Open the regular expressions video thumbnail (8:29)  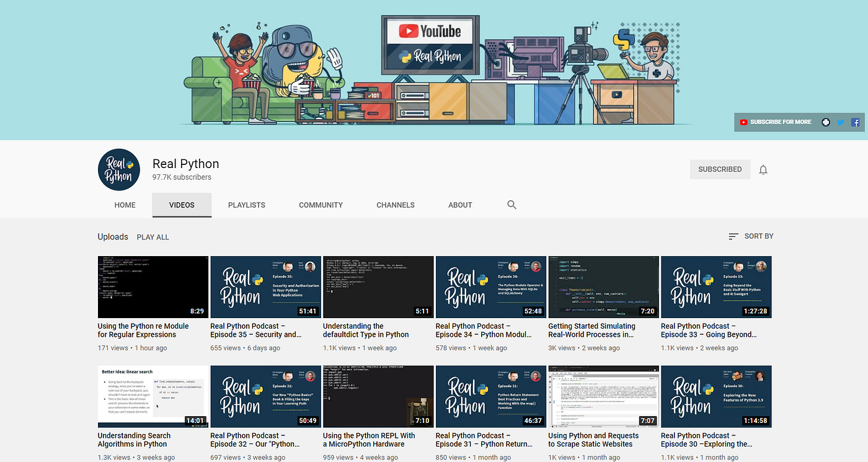(153, 287)
